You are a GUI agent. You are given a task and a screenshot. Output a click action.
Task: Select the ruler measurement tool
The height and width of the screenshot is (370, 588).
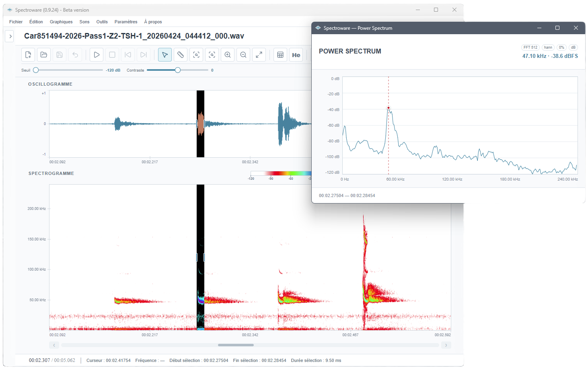[181, 55]
